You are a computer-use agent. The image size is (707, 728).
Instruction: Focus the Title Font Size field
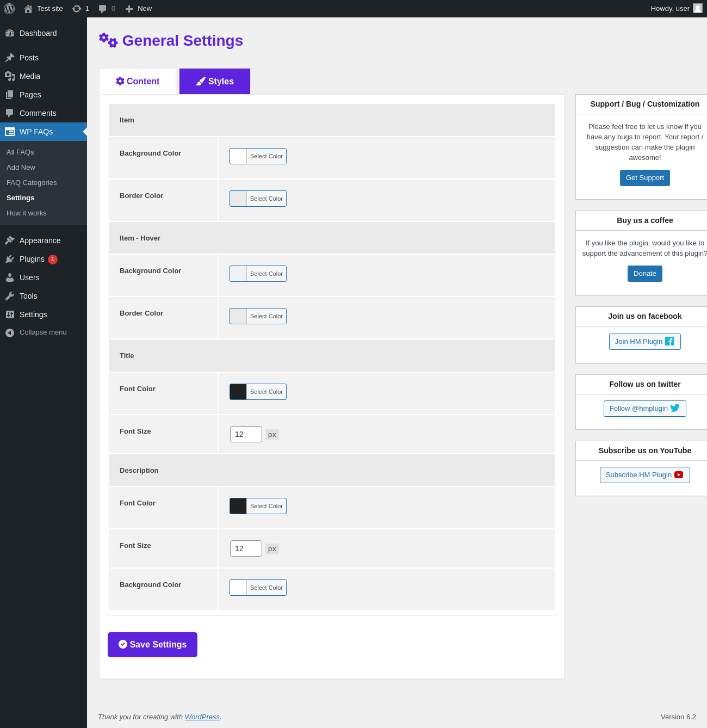[246, 434]
